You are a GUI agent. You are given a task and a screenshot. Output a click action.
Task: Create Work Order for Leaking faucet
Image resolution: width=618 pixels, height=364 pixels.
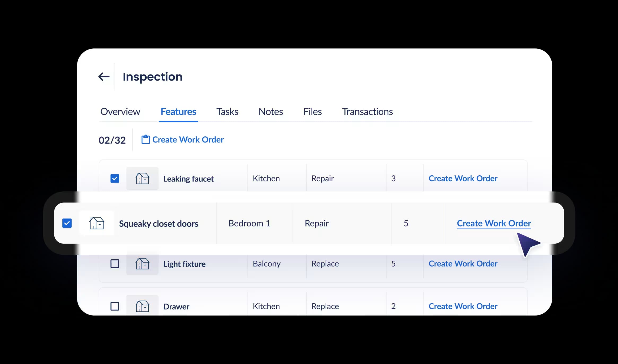click(x=463, y=178)
